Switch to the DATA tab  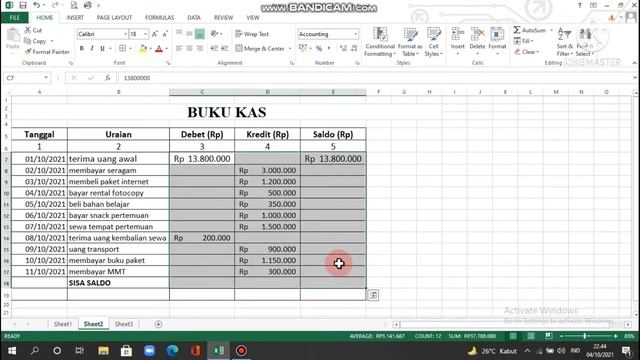(194, 18)
